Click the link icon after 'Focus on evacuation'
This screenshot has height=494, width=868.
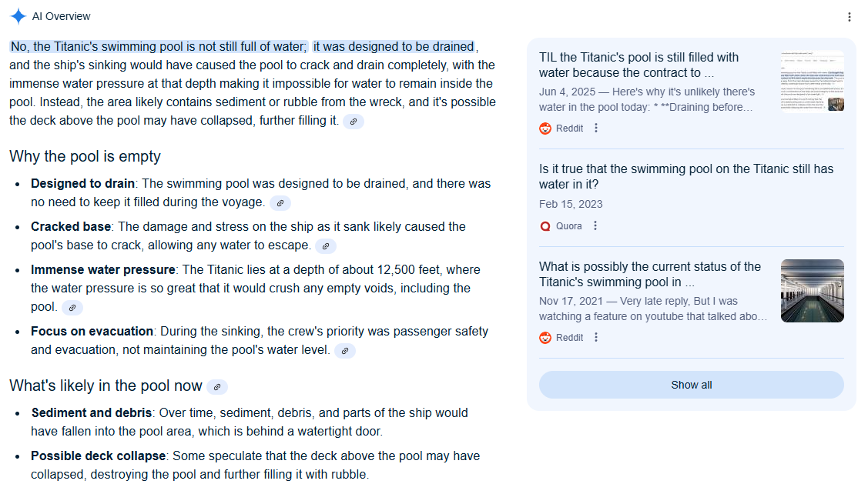pos(345,351)
